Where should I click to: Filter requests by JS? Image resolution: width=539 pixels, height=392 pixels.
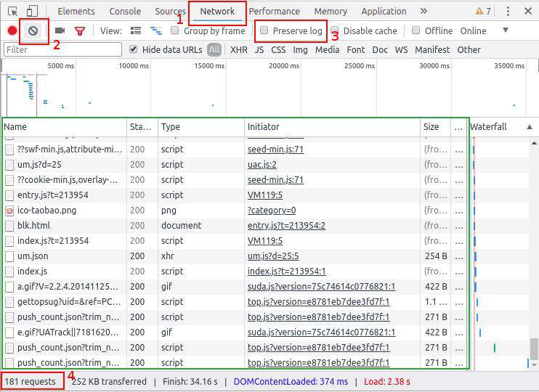click(259, 50)
